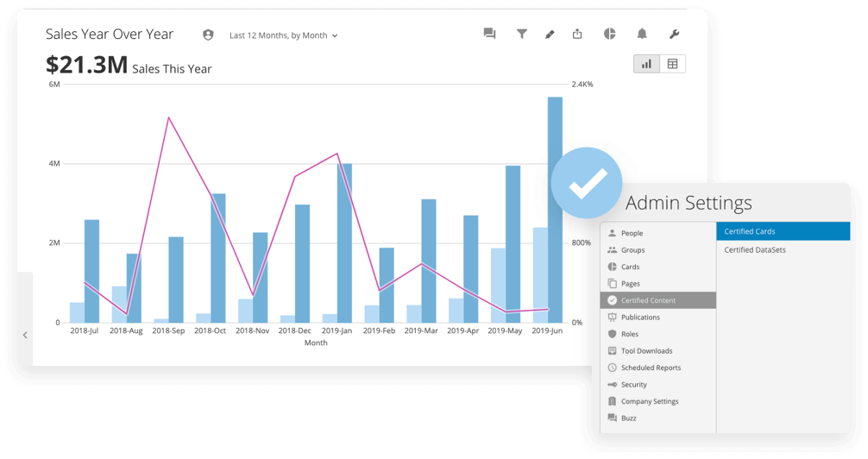This screenshot has width=868, height=459.
Task: Click the 2018-Jul light blue bar
Action: click(77, 313)
